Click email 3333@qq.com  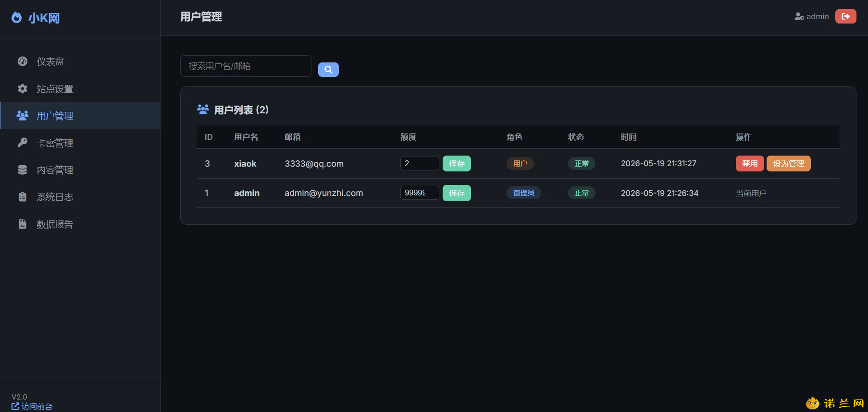(x=314, y=163)
